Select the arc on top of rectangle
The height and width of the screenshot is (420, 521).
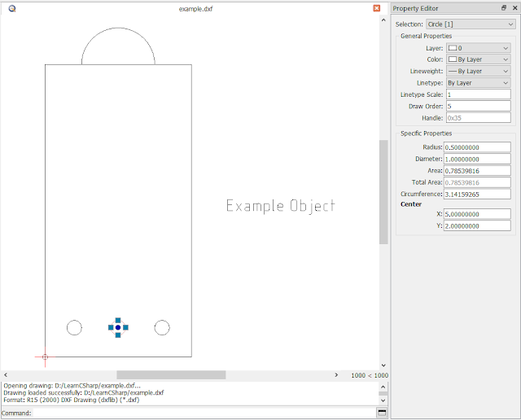point(118,28)
